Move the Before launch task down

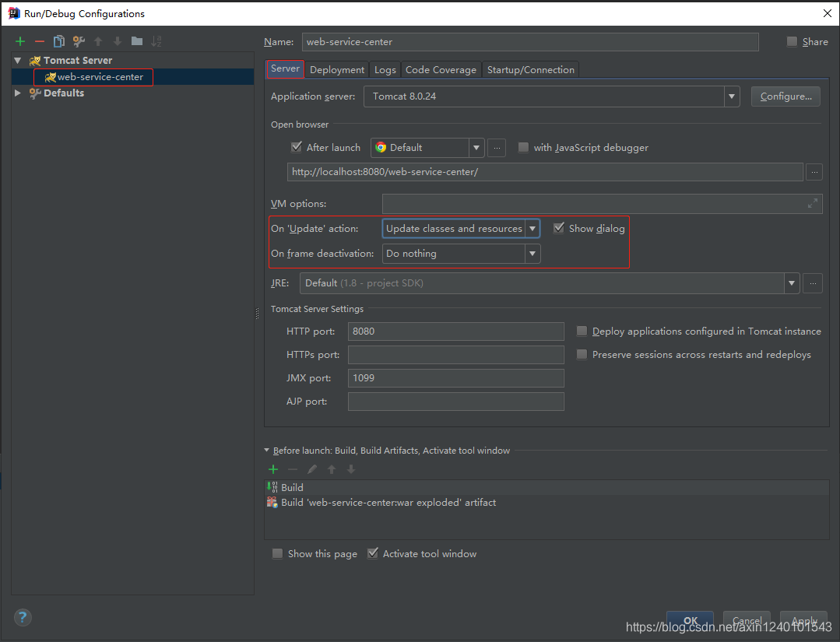(351, 469)
